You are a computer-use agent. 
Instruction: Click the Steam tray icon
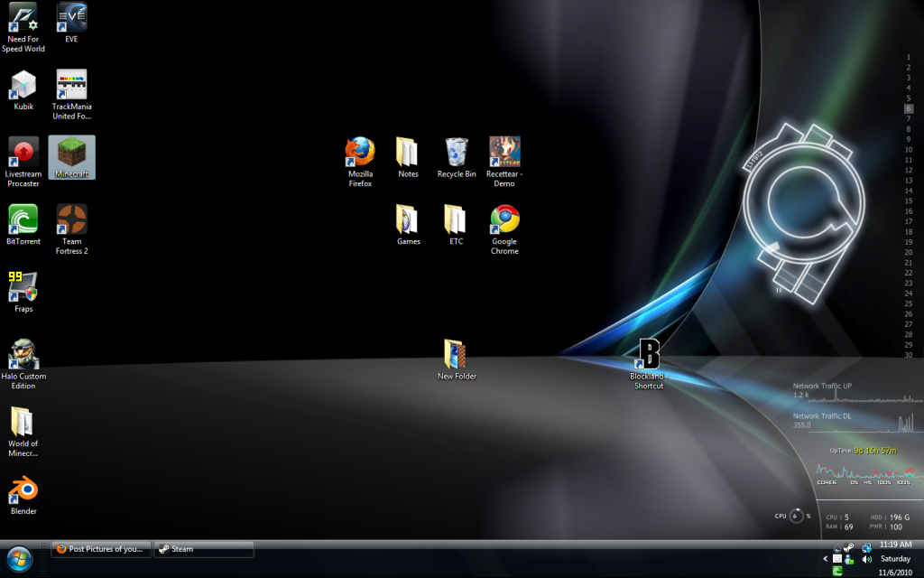tap(849, 548)
